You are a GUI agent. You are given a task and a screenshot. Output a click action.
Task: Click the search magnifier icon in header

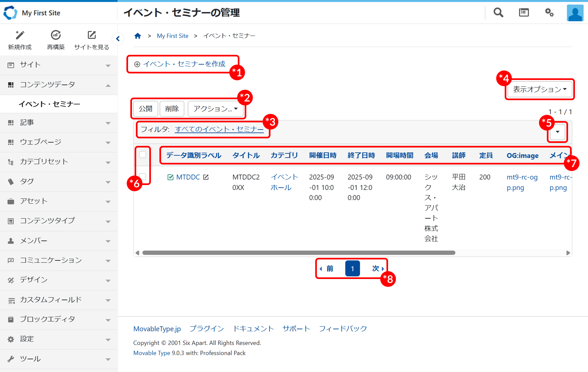tap(498, 13)
